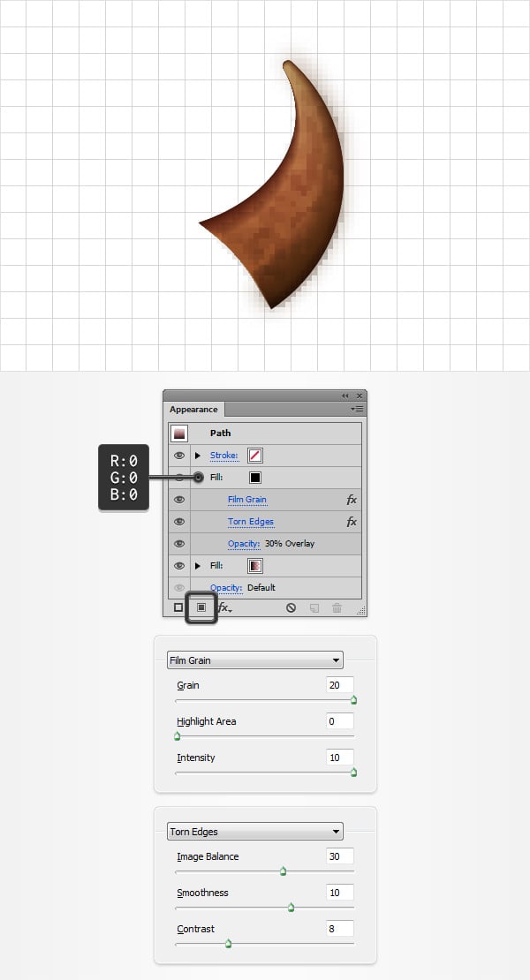Click the black Fill label text

tap(216, 478)
